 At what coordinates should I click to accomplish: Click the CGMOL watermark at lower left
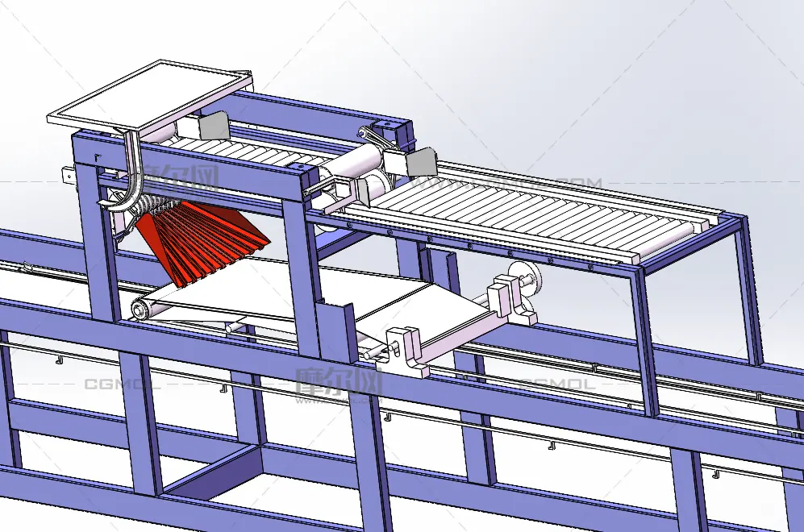123,384
